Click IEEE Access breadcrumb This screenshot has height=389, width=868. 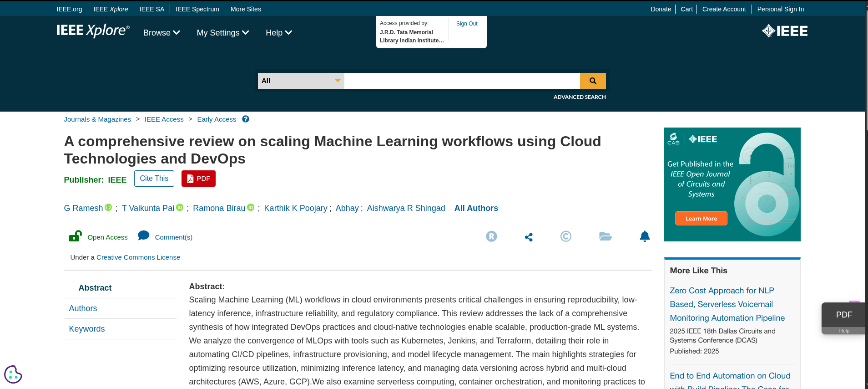click(x=164, y=119)
